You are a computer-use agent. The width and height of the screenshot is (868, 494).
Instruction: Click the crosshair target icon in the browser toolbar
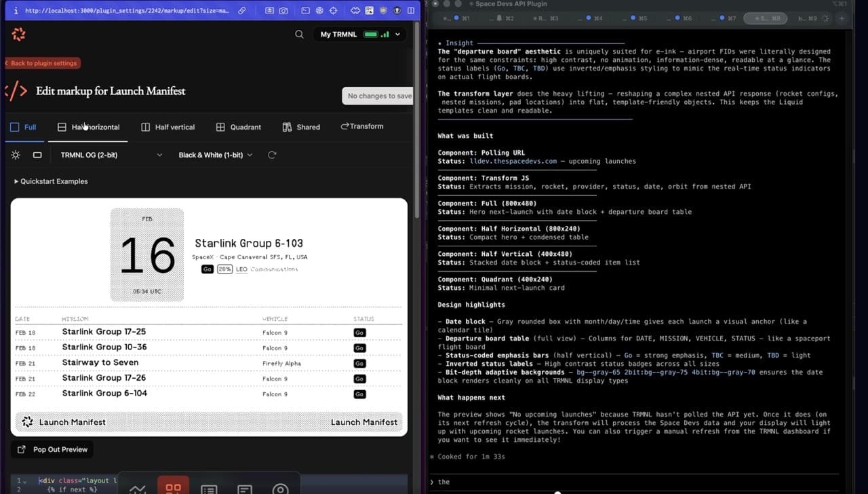(332, 11)
